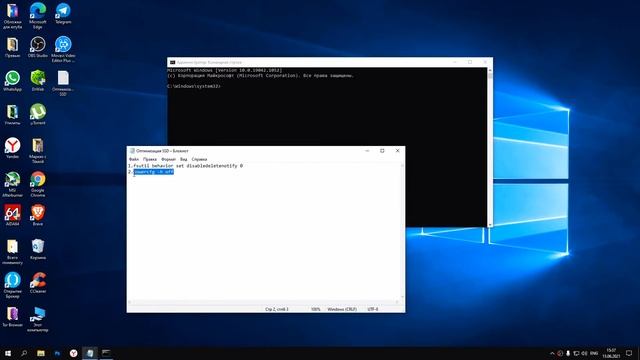This screenshot has width=640, height=360.
Task: Launch uTorrent from desktop
Action: [x=38, y=114]
